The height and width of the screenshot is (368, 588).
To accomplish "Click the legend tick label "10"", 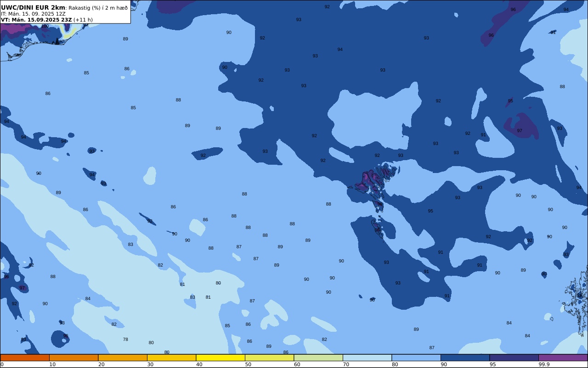I will point(52,364).
